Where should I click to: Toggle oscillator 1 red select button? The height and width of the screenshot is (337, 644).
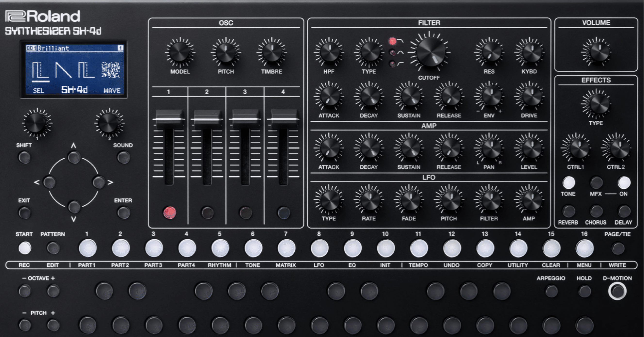tap(170, 213)
